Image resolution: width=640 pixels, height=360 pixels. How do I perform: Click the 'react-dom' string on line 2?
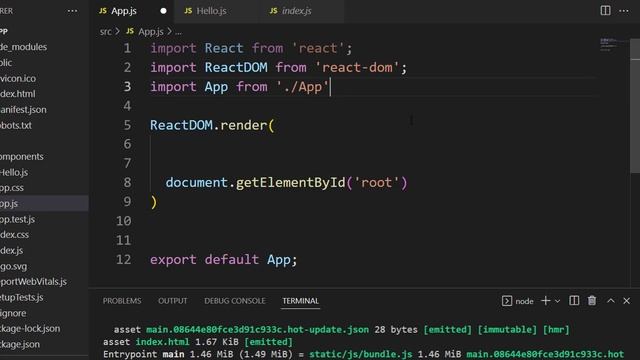357,67
